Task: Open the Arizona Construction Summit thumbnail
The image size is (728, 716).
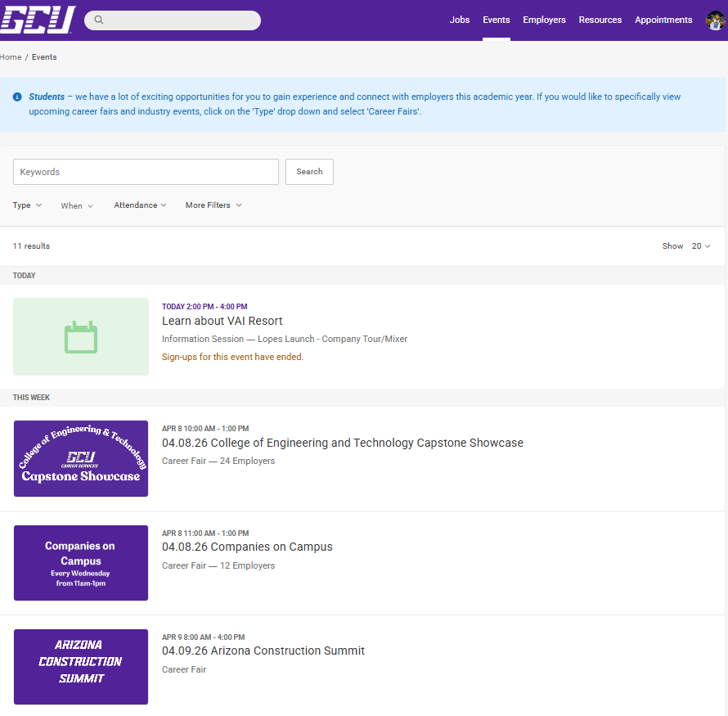Action: [x=81, y=667]
